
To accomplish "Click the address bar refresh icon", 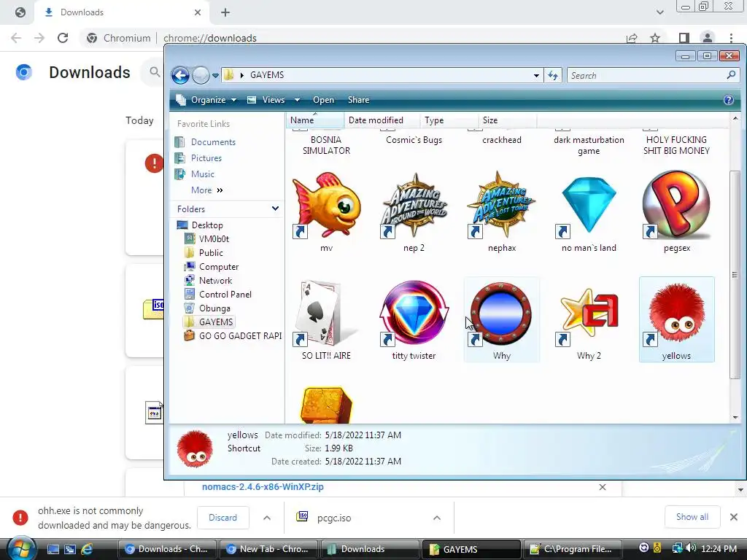I will click(x=553, y=75).
